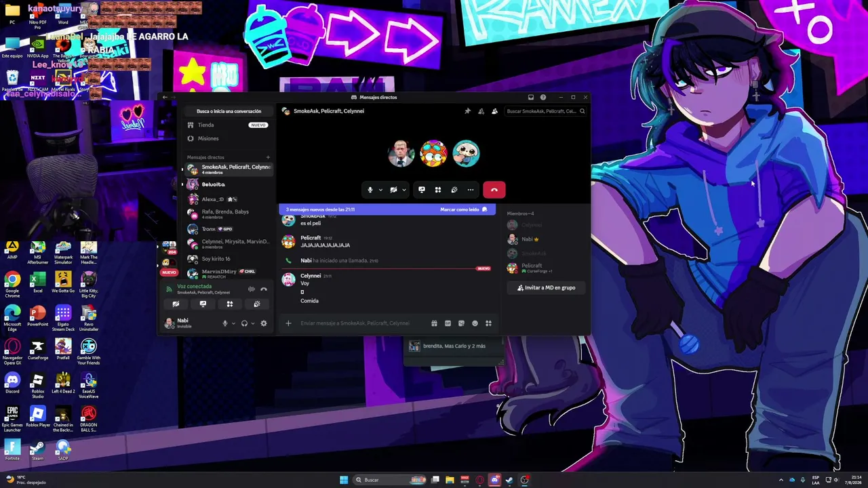Open the soundboard in call controls

tap(454, 190)
